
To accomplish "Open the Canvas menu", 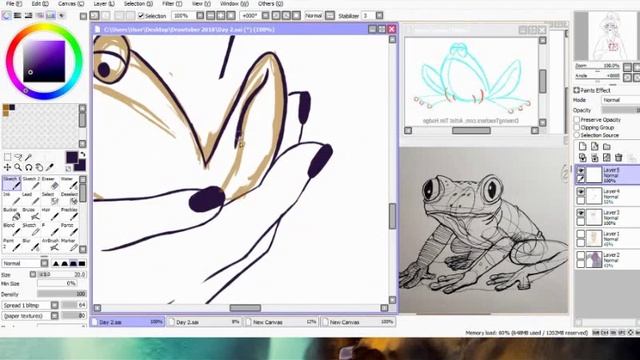I will 71,4.
